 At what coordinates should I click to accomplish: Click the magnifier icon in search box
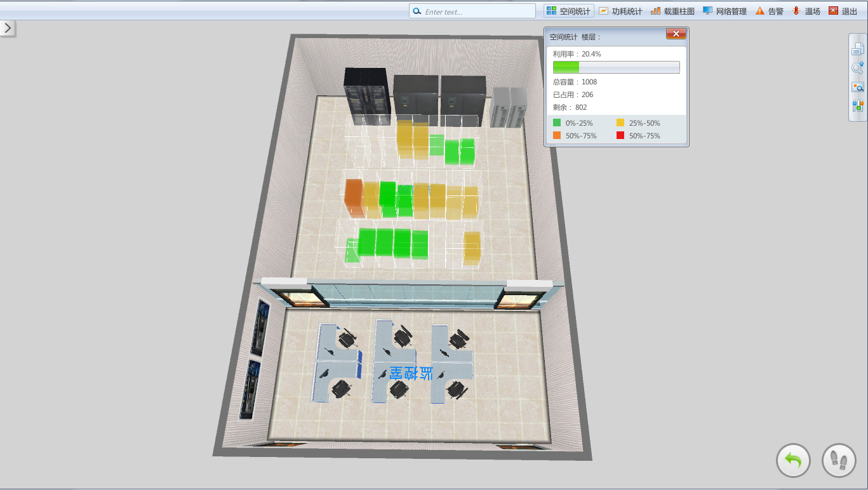tap(417, 11)
